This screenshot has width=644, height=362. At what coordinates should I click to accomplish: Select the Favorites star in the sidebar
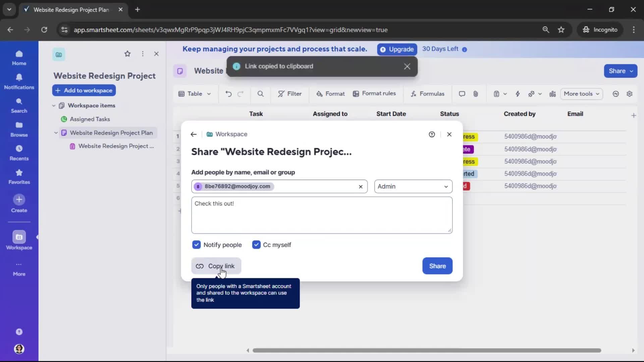pyautogui.click(x=19, y=176)
